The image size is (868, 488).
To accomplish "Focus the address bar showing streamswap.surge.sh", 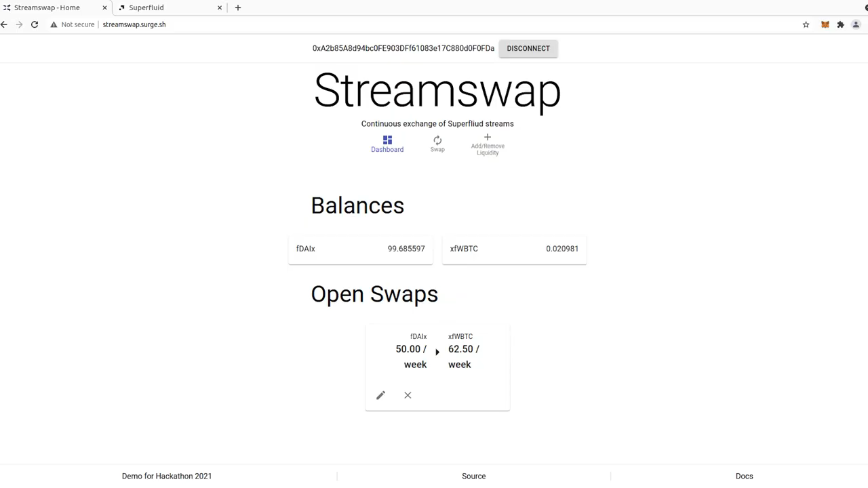I will tap(134, 24).
